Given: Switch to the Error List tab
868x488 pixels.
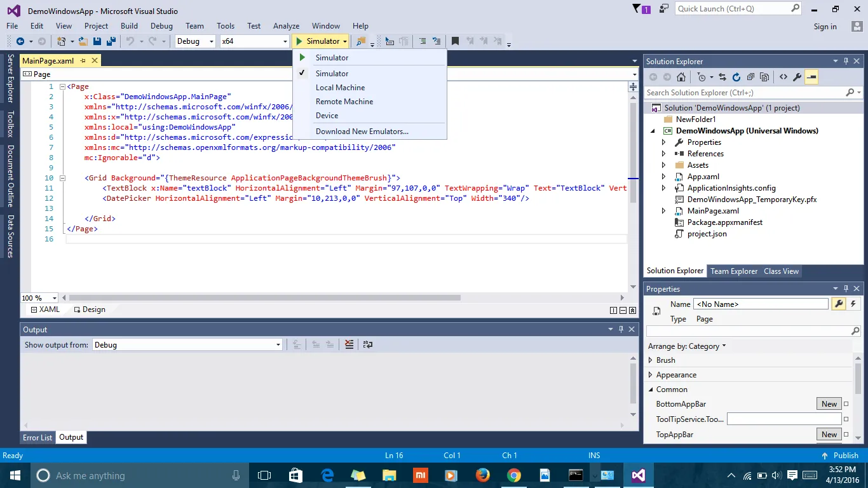Looking at the screenshot, I should pyautogui.click(x=37, y=437).
